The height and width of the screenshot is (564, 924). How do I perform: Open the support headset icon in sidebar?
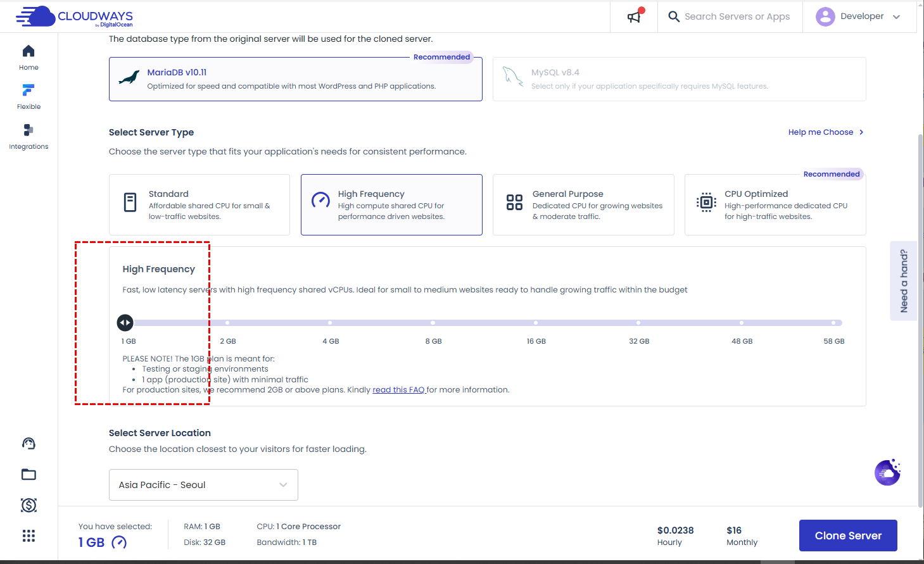pos(28,443)
